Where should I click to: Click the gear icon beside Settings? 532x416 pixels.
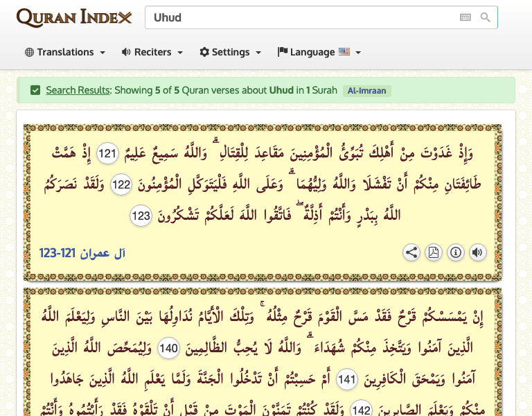204,52
